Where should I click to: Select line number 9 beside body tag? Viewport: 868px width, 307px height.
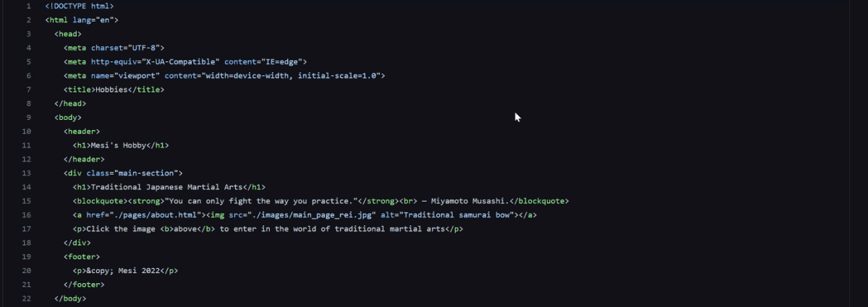point(27,117)
